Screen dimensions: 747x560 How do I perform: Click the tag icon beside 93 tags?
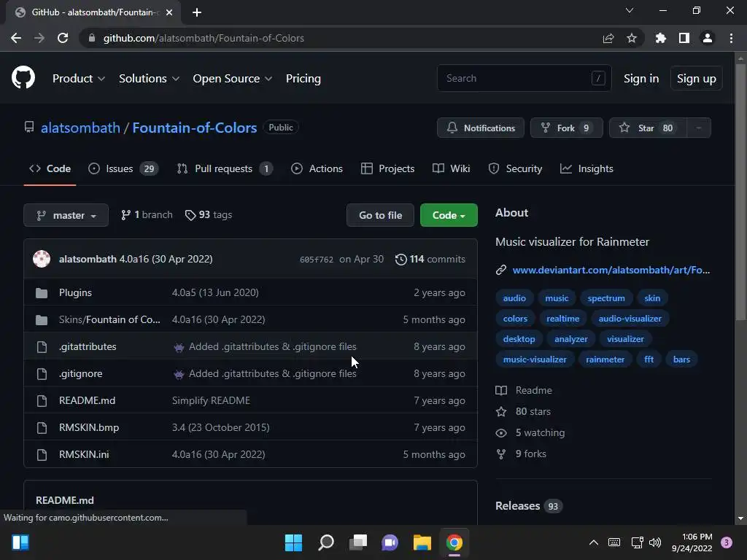click(x=190, y=215)
